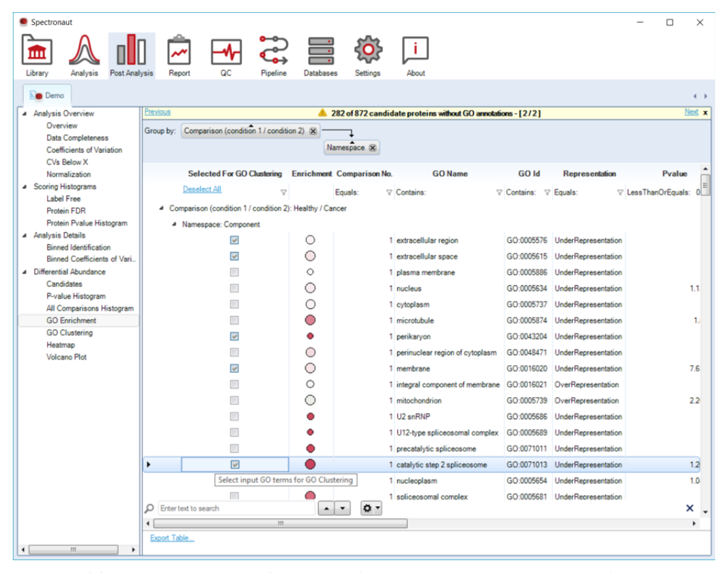
Task: Open Selected For GO Clustering filter
Action: pyautogui.click(x=283, y=192)
